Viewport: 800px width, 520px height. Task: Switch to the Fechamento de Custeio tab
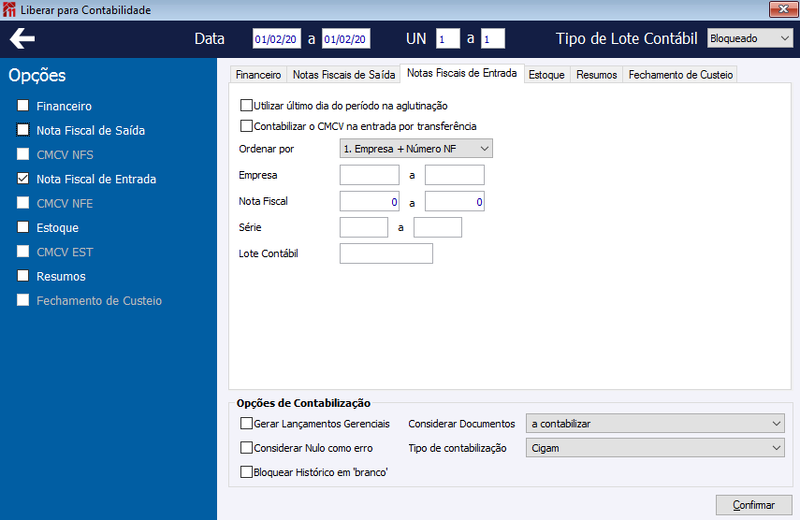click(x=681, y=75)
